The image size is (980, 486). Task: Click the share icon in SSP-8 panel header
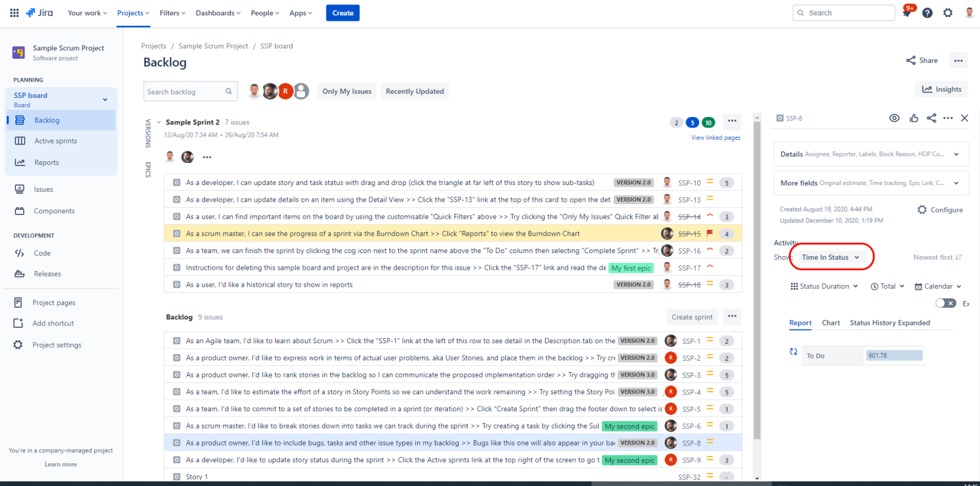[x=931, y=118]
